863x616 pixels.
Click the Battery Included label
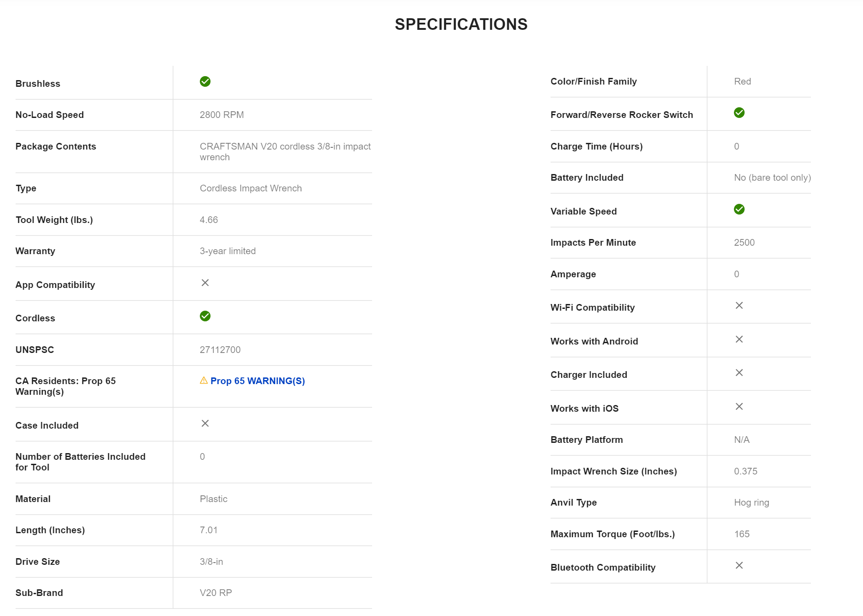[587, 178]
